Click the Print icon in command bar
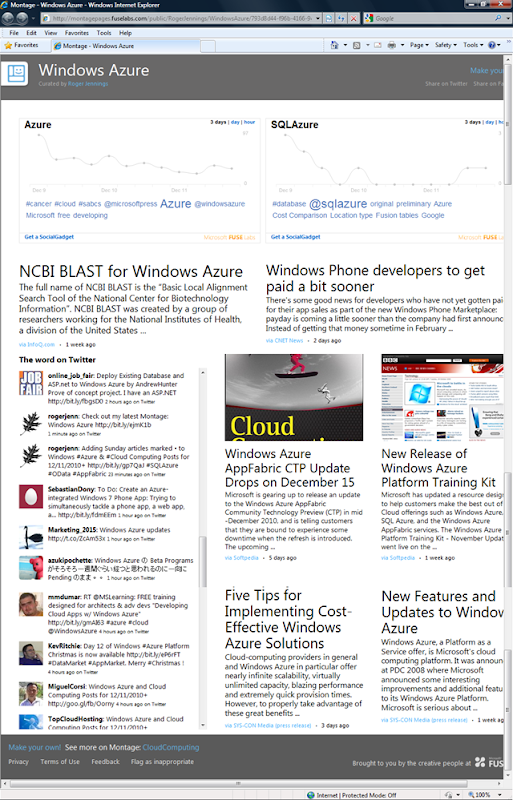This screenshot has width=513, height=800. 392,45
